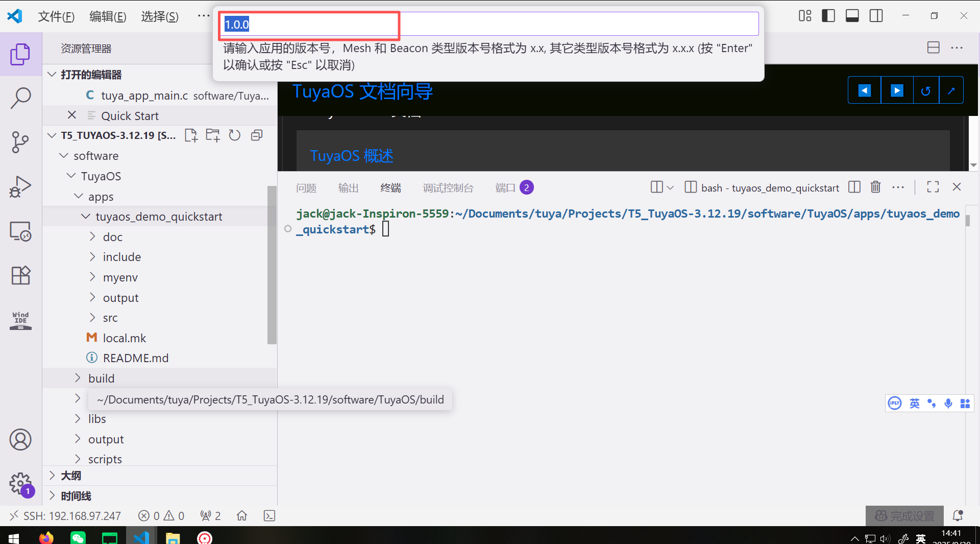Click the TuyaOS 概述 link
The height and width of the screenshot is (544, 980).
coord(352,156)
